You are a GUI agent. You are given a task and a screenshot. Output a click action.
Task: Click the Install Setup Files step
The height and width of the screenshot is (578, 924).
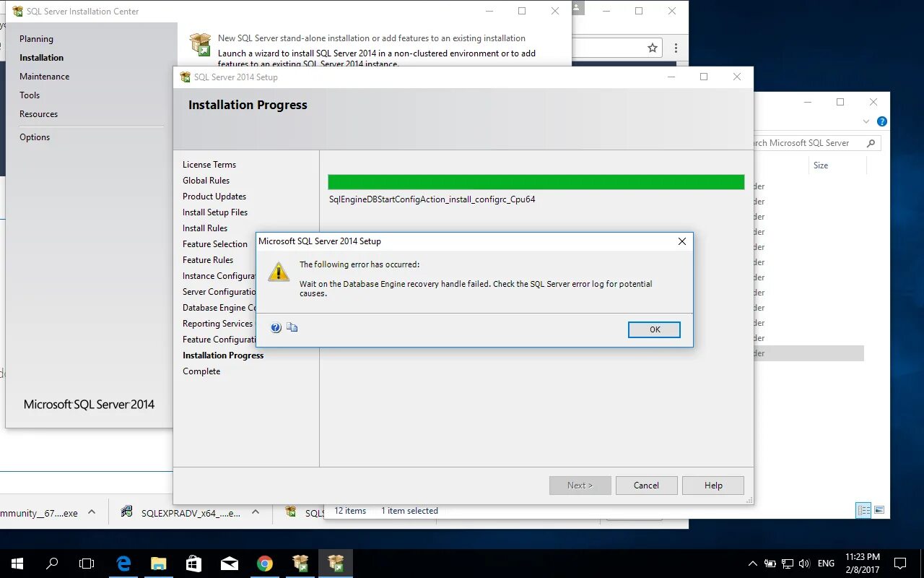[215, 212]
